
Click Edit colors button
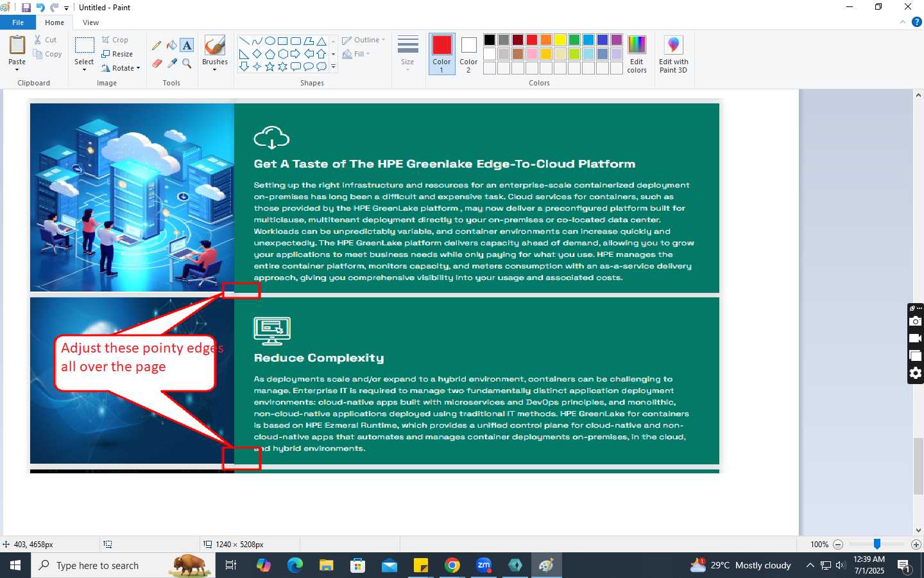[637, 54]
